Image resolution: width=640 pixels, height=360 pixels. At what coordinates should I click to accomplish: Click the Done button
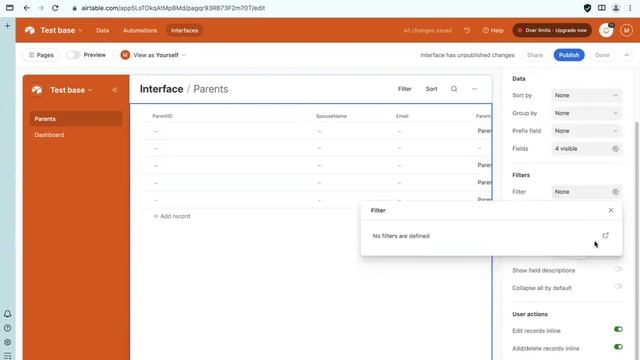pyautogui.click(x=602, y=55)
